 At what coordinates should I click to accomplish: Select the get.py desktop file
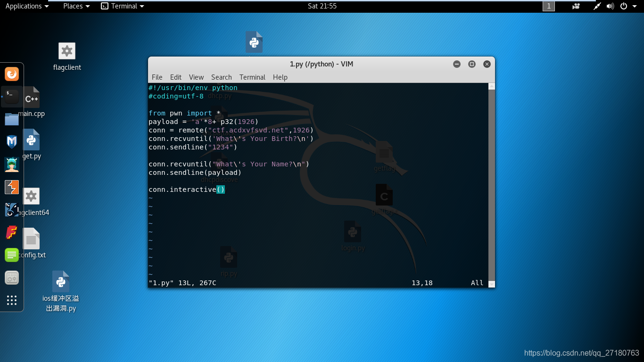click(32, 144)
